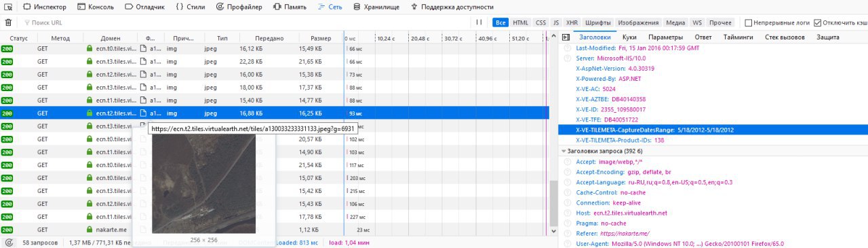Toggle the raw headers pane icon
Image resolution: width=868 pixels, height=248 pixels.
566,37
